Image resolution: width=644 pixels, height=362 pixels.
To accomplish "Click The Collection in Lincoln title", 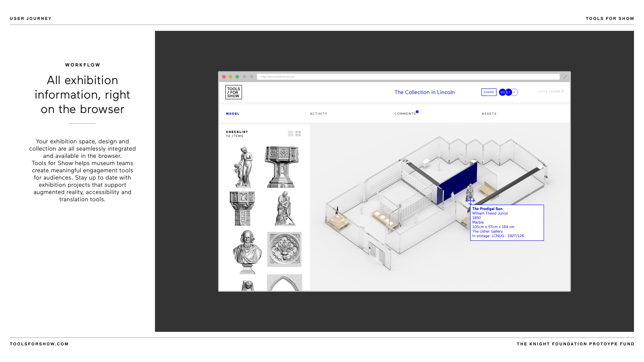I will [x=424, y=92].
